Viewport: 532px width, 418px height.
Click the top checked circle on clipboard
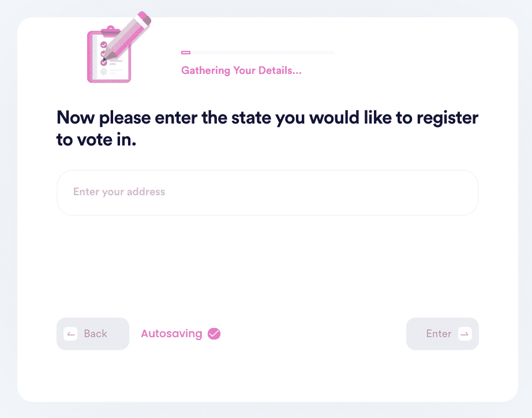[x=104, y=45]
